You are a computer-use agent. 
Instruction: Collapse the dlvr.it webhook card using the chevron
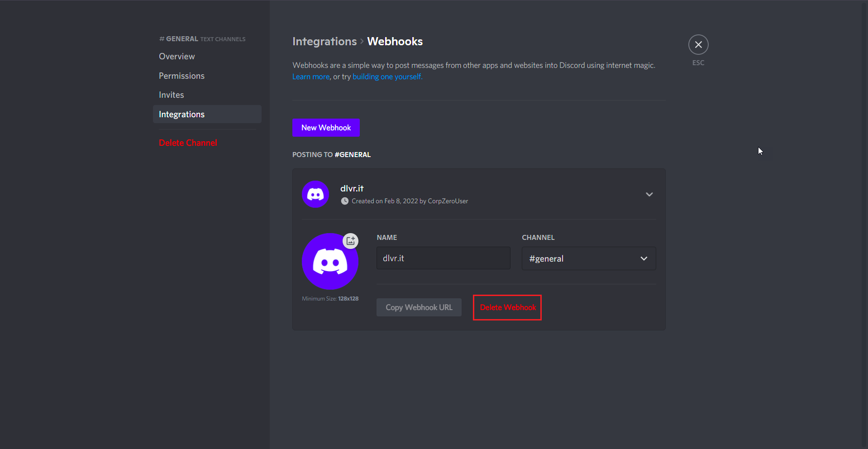click(x=649, y=194)
